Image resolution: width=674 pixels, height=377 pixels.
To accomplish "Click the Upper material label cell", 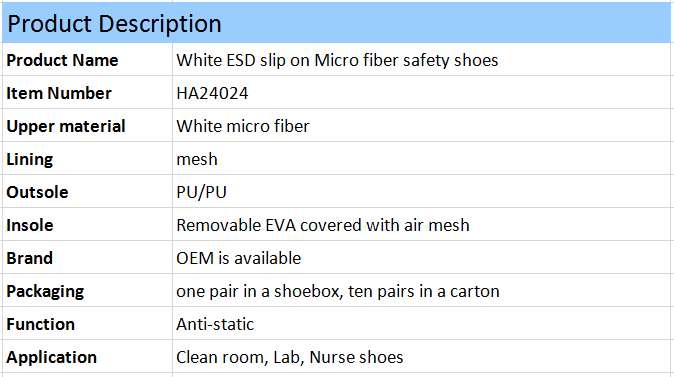I will point(87,126).
